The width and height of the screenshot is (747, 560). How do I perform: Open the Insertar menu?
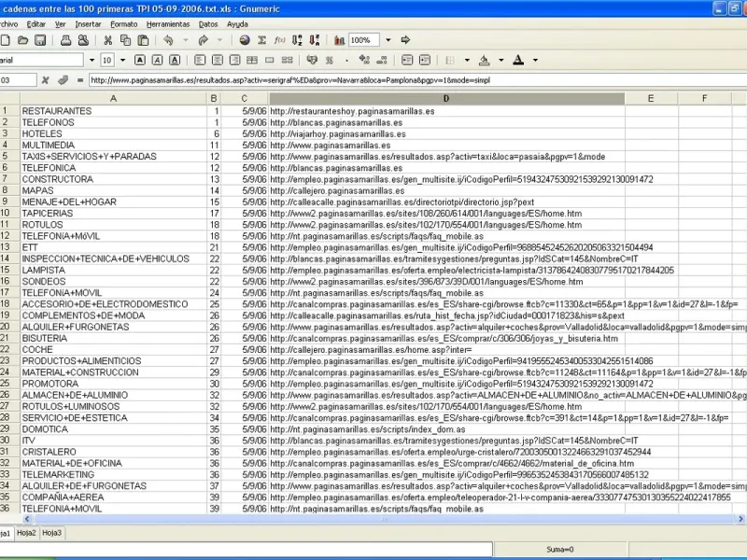coord(88,24)
